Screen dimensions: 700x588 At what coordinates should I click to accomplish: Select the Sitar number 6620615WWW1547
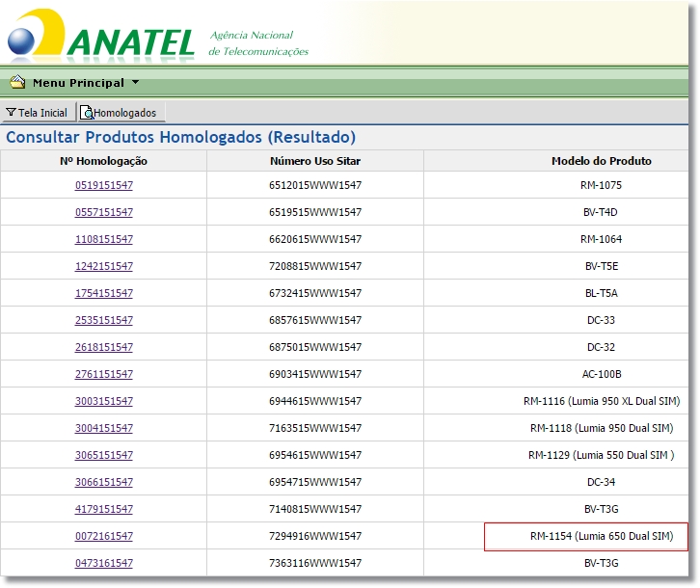click(315, 239)
